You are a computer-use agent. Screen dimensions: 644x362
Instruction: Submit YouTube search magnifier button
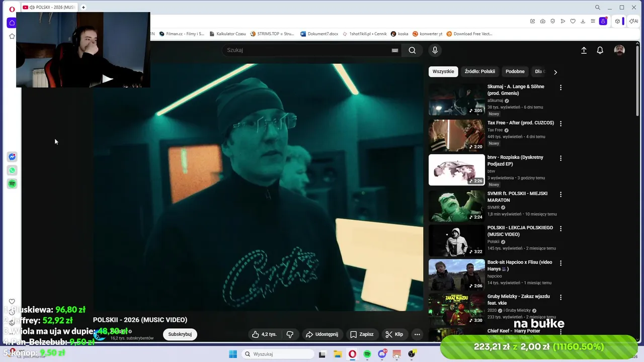(412, 50)
